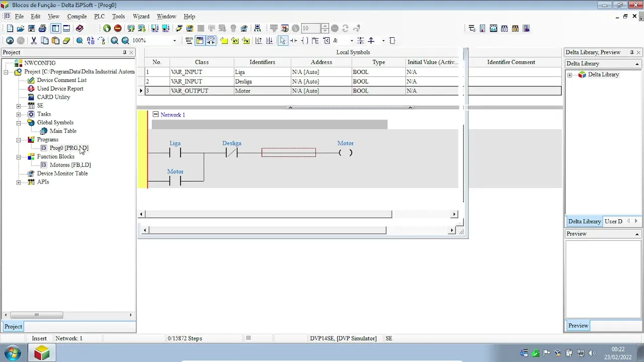The height and width of the screenshot is (362, 644).
Task: Toggle pin on the Project panel
Action: coord(125,52)
